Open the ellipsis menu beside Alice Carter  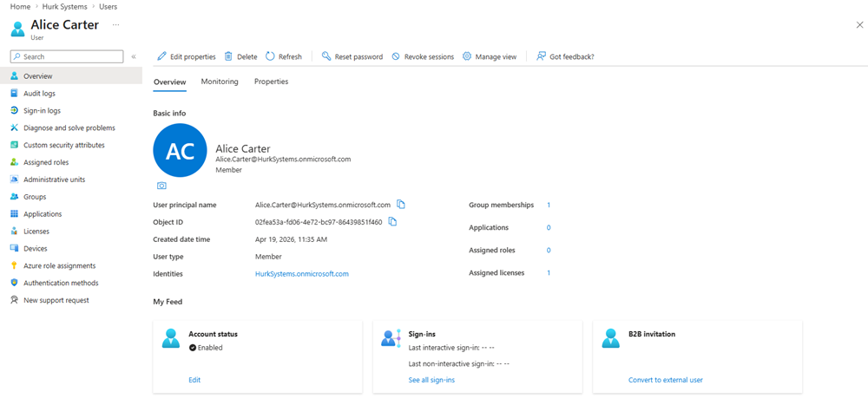[115, 25]
